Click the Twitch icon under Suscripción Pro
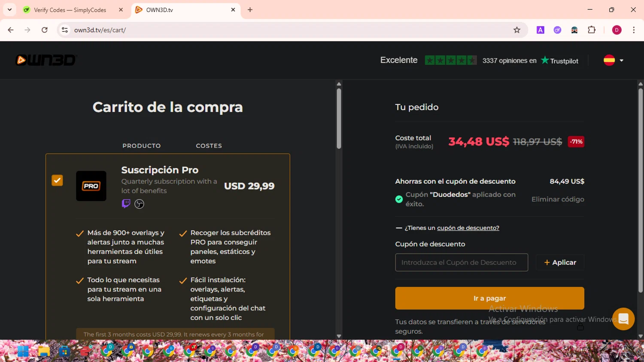644x362 pixels. (126, 204)
